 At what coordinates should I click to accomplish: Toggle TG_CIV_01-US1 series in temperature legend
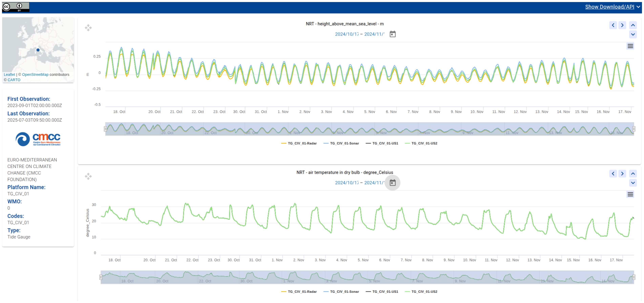382,291
